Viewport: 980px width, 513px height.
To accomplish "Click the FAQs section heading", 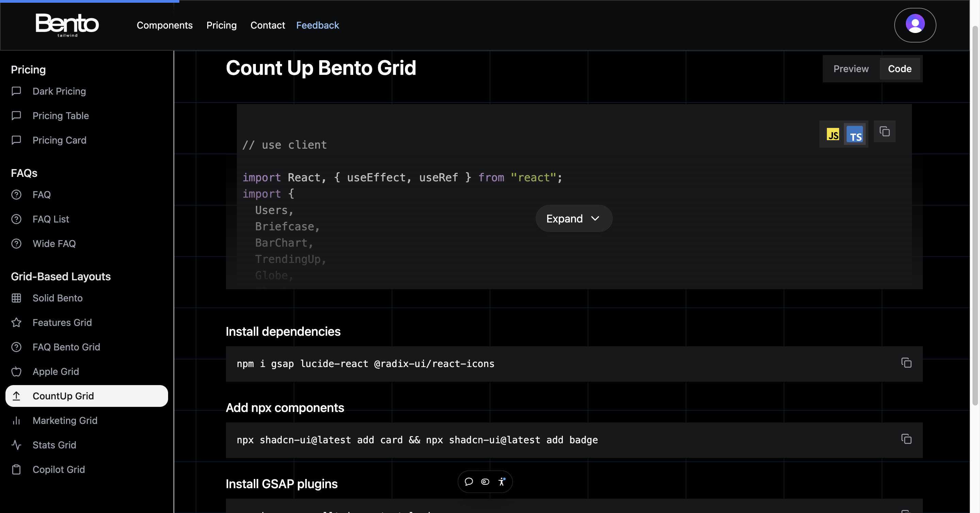I will [x=24, y=173].
